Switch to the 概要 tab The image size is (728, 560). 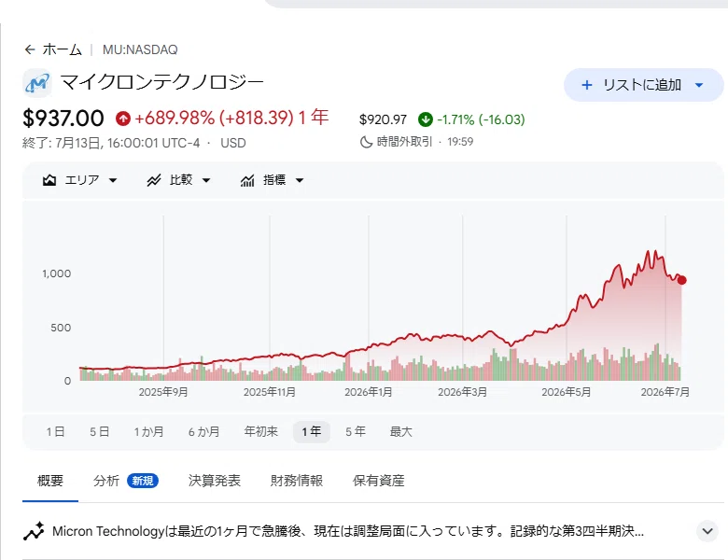click(x=50, y=481)
